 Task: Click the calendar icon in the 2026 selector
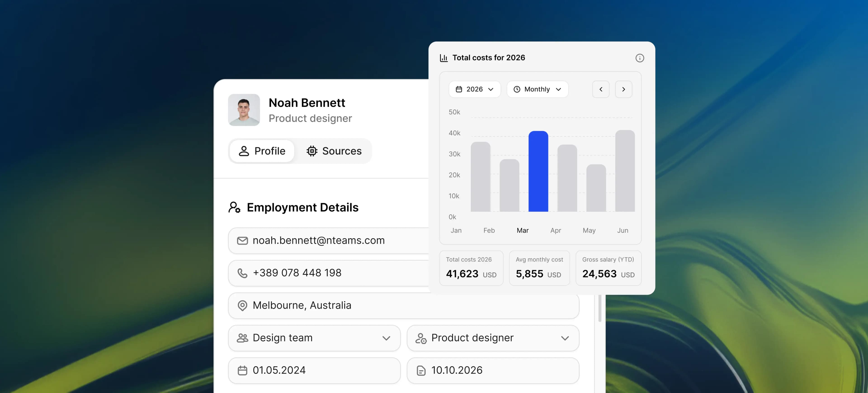pyautogui.click(x=459, y=89)
